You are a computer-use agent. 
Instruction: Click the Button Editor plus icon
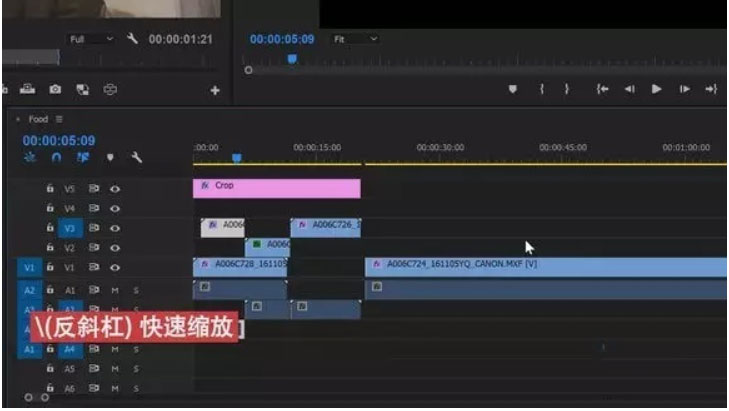215,91
